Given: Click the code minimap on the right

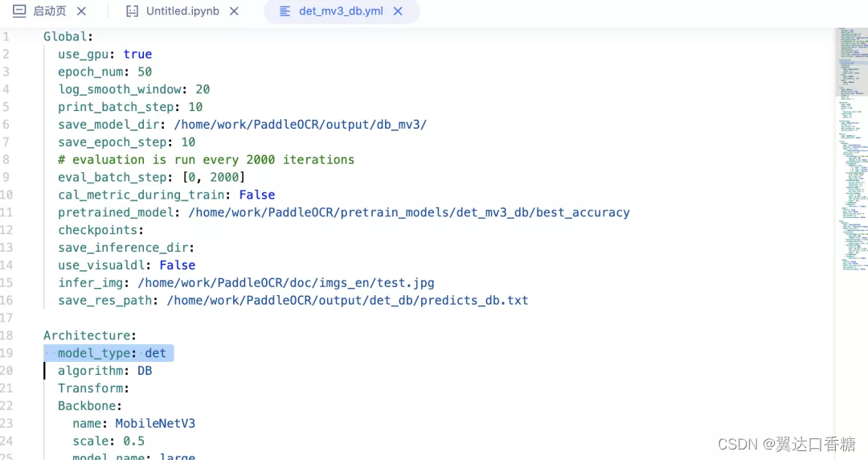Looking at the screenshot, I should [851, 150].
